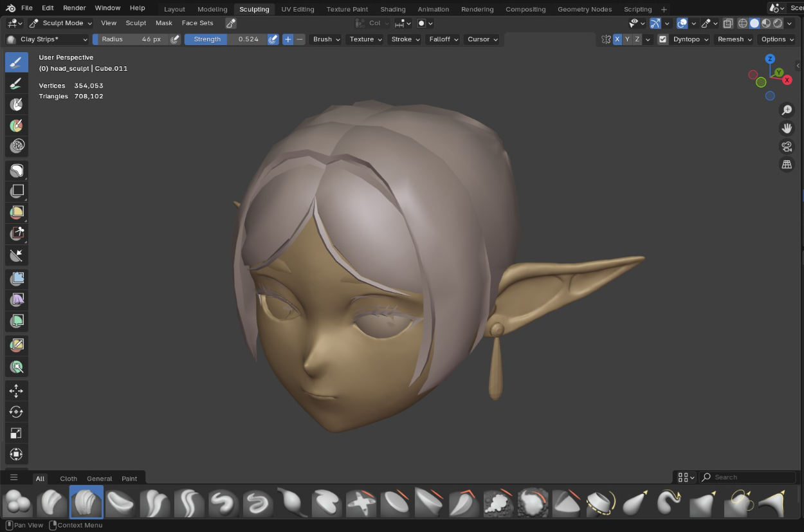The width and height of the screenshot is (804, 532).
Task: Toggle Z axis symmetry
Action: tap(637, 39)
